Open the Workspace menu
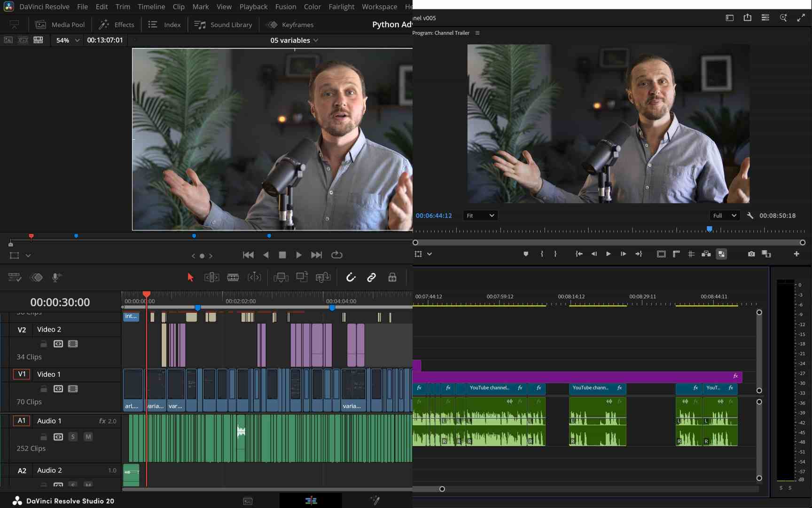Viewport: 812px width, 508px height. pos(379,7)
